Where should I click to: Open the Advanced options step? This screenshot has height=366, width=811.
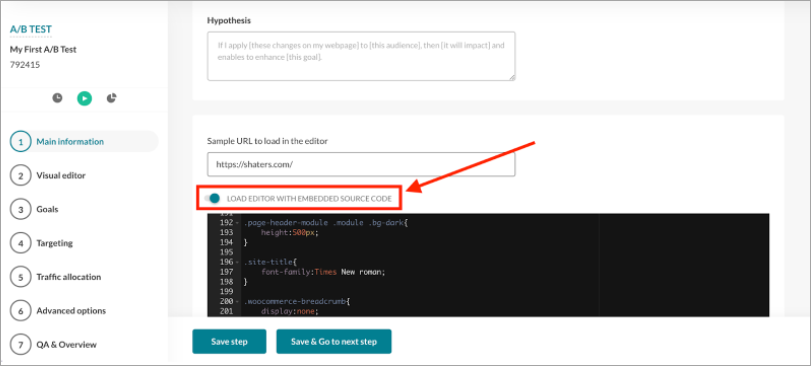[x=71, y=311]
